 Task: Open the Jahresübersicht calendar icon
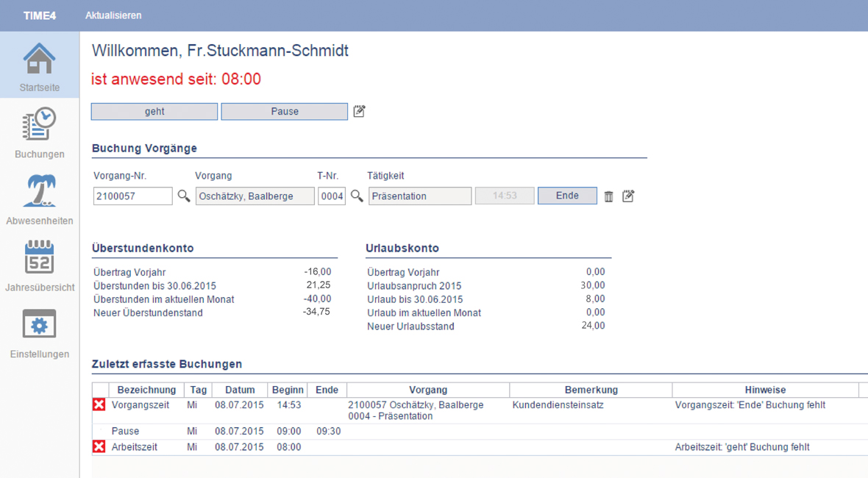[x=39, y=258]
